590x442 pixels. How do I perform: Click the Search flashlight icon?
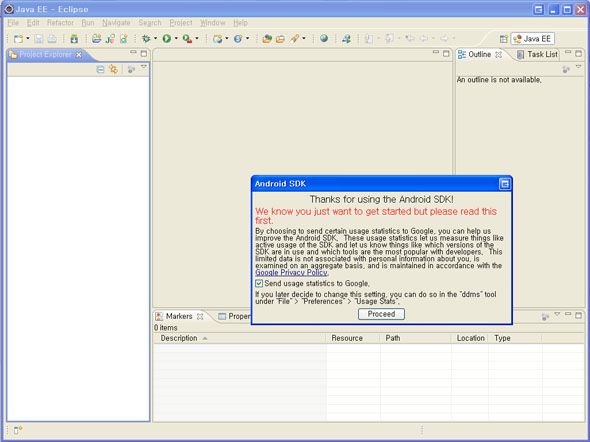point(294,39)
